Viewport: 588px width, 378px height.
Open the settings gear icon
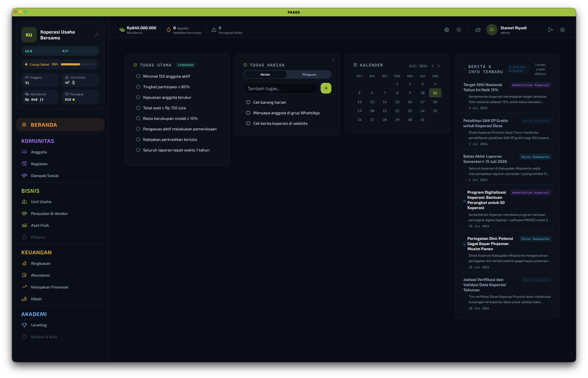[447, 30]
